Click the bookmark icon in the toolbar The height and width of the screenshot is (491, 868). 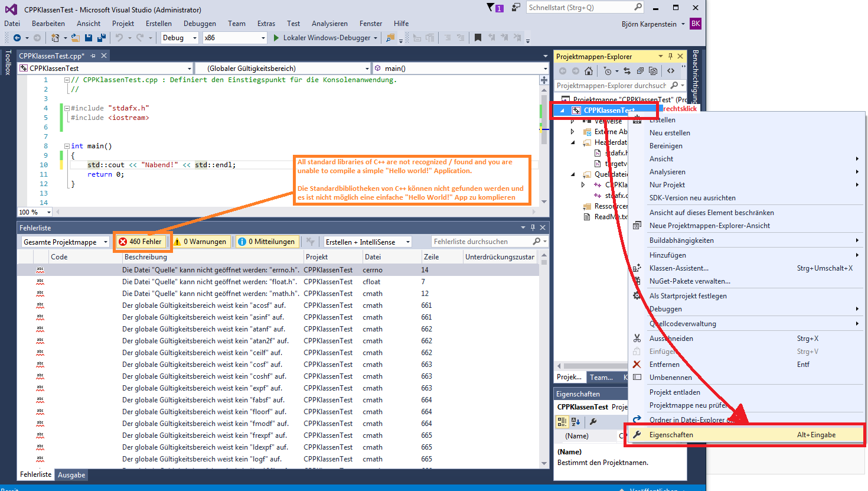tap(478, 38)
